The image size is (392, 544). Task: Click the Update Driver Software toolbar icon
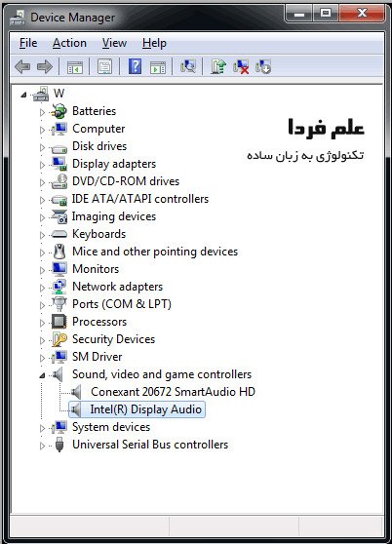click(218, 66)
